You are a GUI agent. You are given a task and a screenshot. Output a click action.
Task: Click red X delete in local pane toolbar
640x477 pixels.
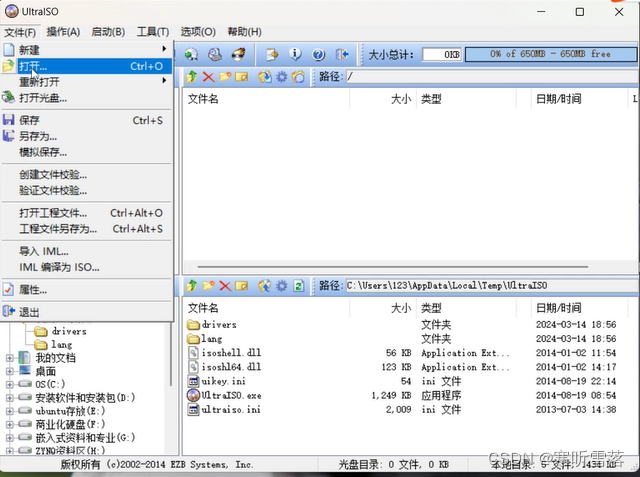tap(225, 286)
